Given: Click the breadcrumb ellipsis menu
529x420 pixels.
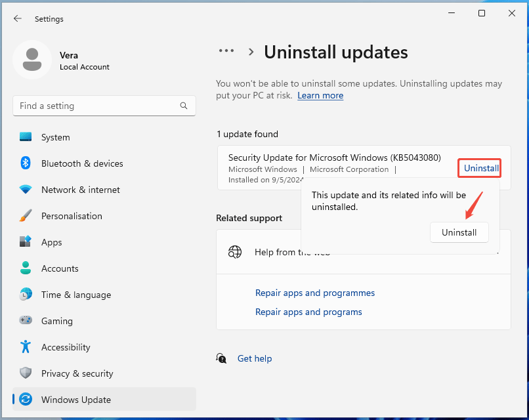Looking at the screenshot, I should coord(226,51).
